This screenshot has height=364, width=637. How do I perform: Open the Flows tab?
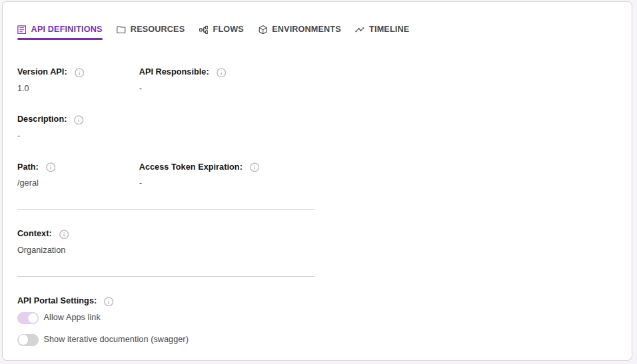pos(222,29)
